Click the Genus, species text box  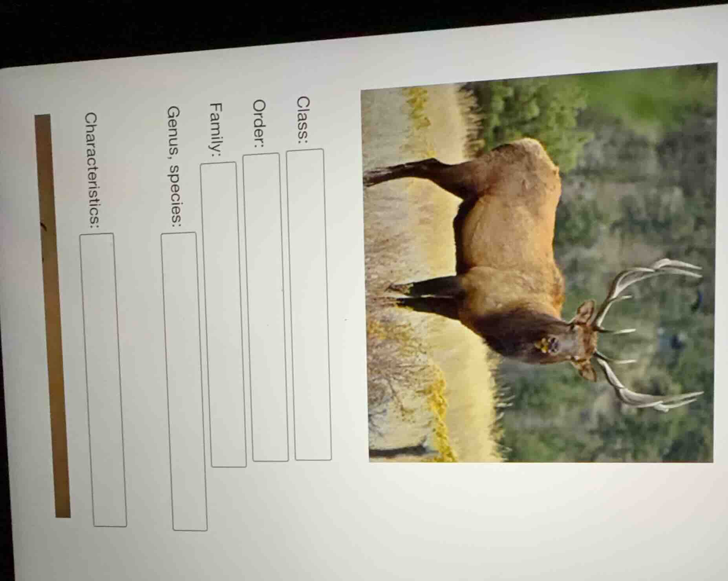tap(184, 381)
